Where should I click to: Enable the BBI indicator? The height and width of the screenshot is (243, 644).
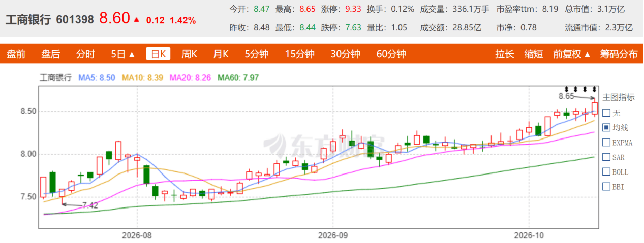pyautogui.click(x=606, y=187)
